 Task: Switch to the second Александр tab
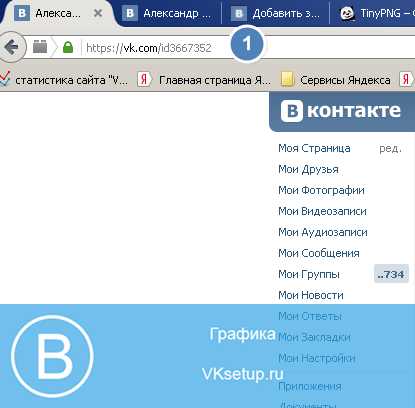click(x=168, y=14)
